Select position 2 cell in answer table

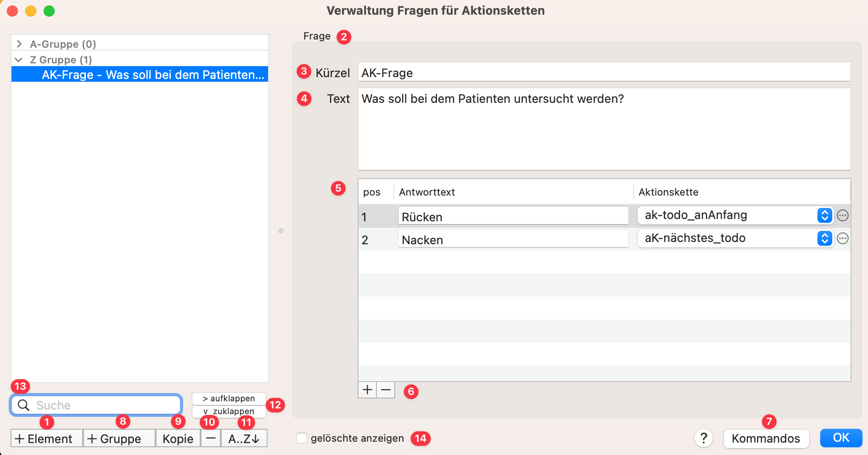point(375,239)
